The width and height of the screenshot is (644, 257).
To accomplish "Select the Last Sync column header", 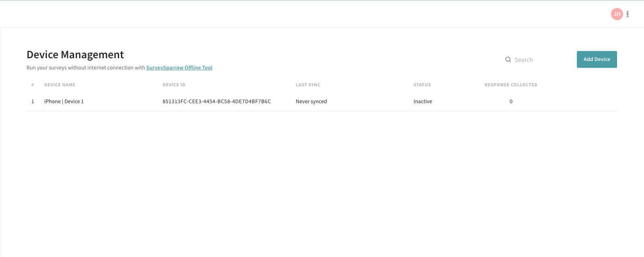I will tap(308, 85).
